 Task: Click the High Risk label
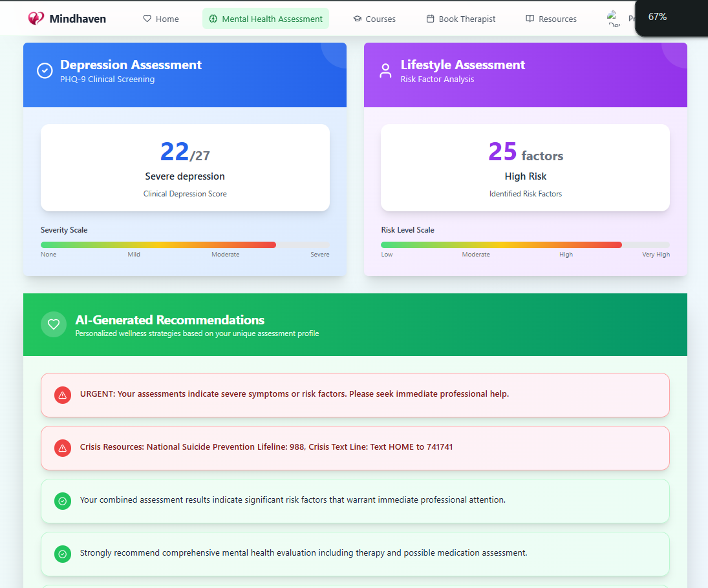(x=526, y=176)
